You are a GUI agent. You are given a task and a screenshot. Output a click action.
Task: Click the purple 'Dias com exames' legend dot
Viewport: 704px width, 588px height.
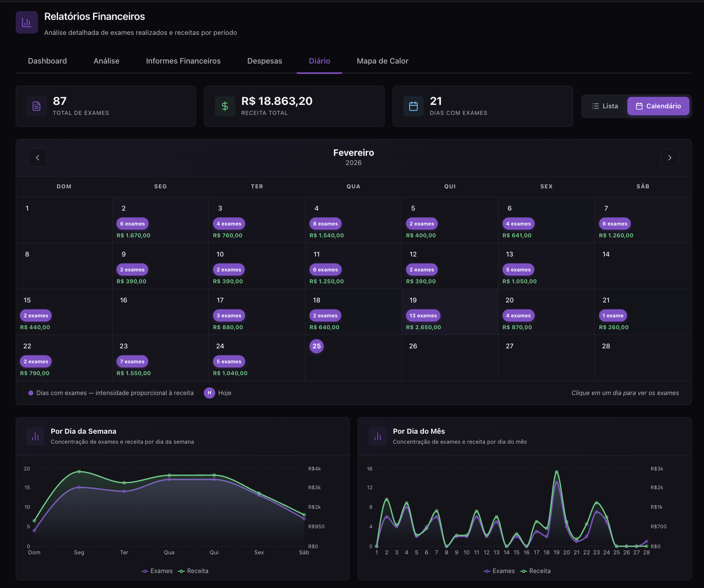pos(31,393)
